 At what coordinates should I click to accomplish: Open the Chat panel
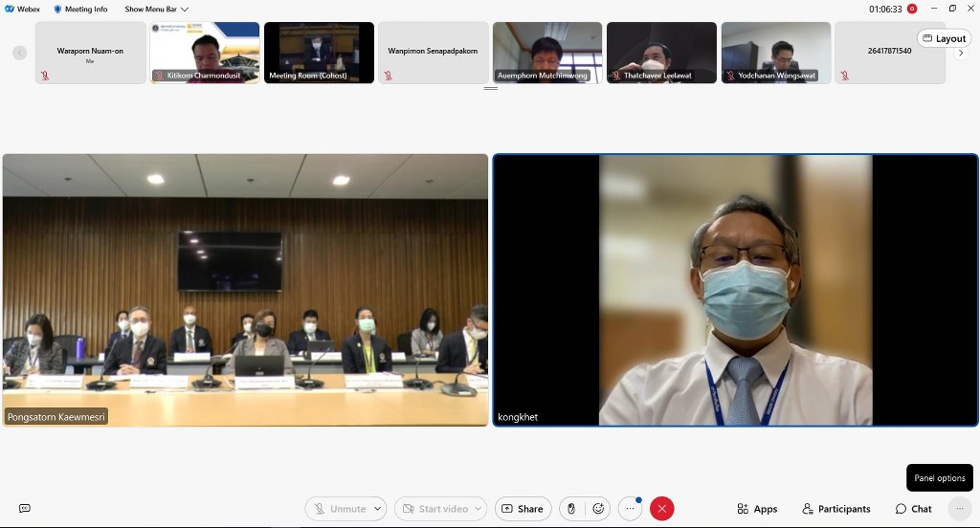(913, 509)
